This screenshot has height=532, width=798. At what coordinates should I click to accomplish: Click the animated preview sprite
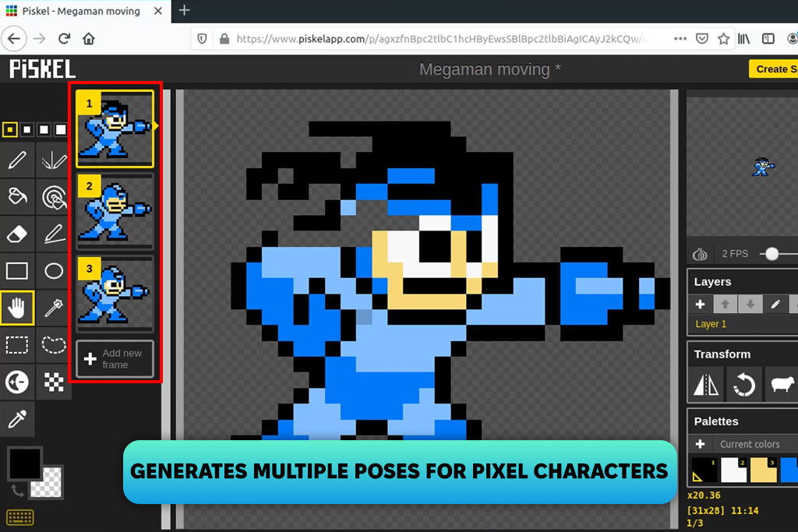(764, 167)
